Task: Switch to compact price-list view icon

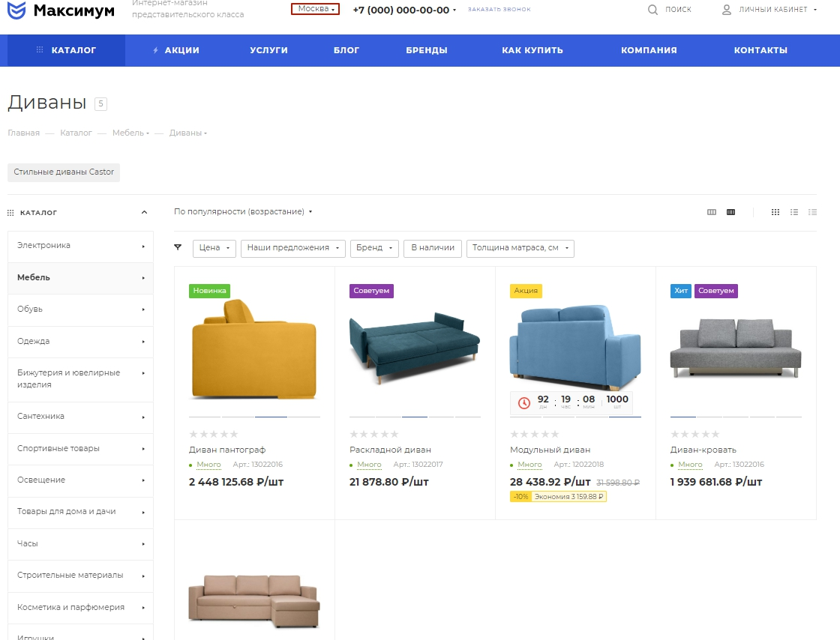Action: (x=813, y=212)
